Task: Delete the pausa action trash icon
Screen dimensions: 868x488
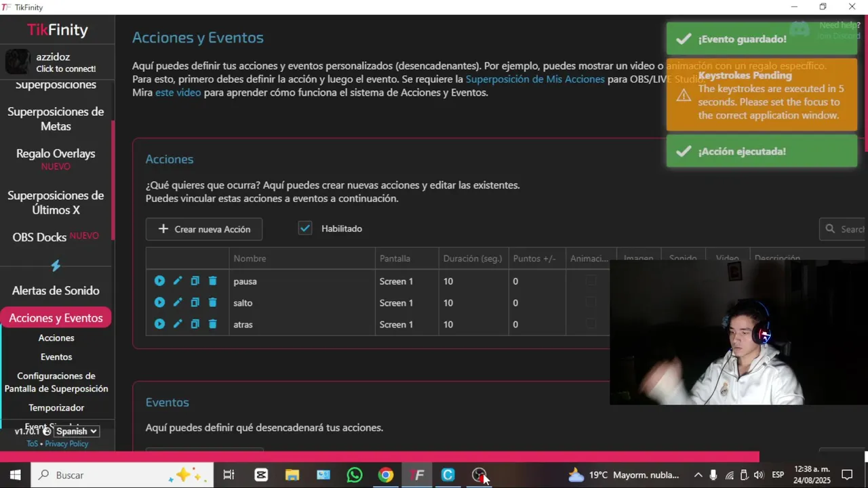Action: (212, 281)
